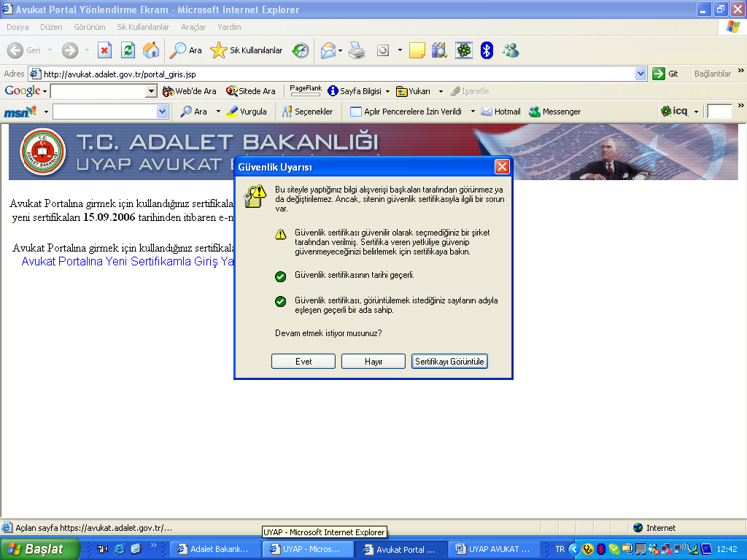Expand popup blocker dropdown arrow

[473, 112]
